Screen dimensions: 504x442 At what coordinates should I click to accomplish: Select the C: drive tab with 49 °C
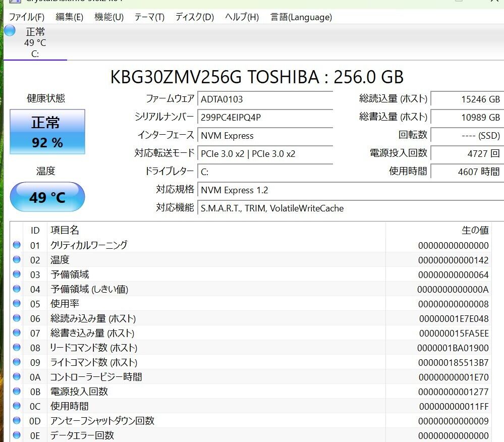35,42
